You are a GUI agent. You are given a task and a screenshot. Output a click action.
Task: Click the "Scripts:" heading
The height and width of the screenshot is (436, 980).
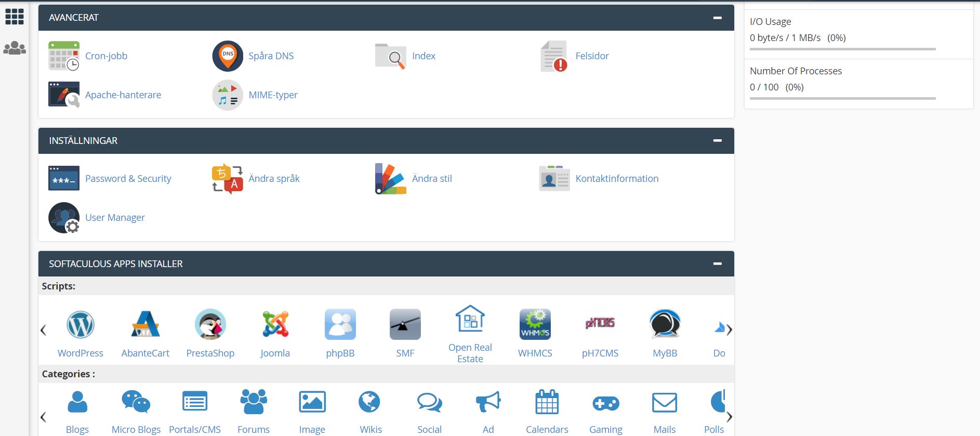tap(59, 286)
